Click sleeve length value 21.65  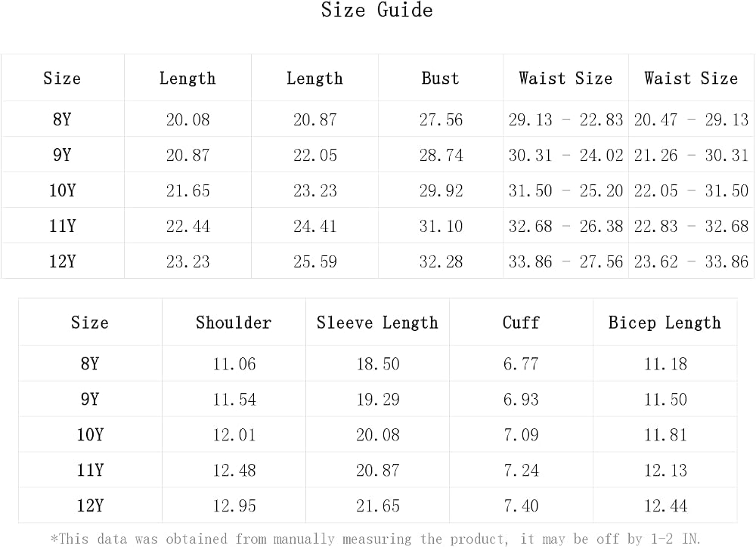pos(378,505)
